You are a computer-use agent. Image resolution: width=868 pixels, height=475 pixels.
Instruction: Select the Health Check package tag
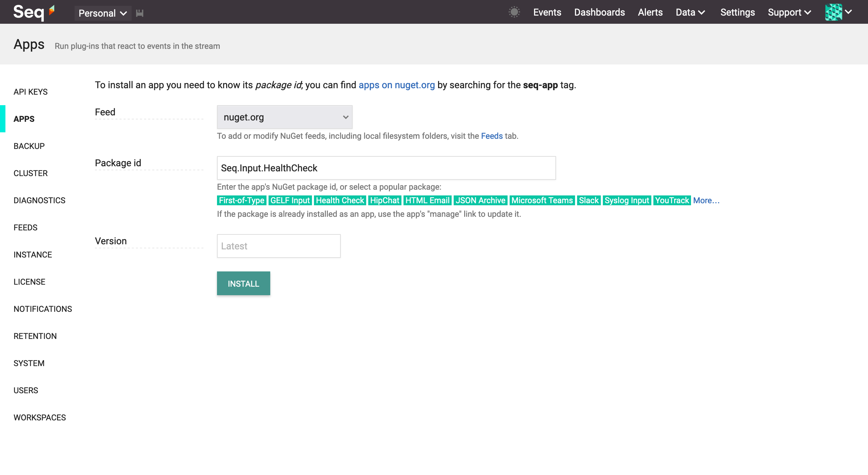click(340, 201)
